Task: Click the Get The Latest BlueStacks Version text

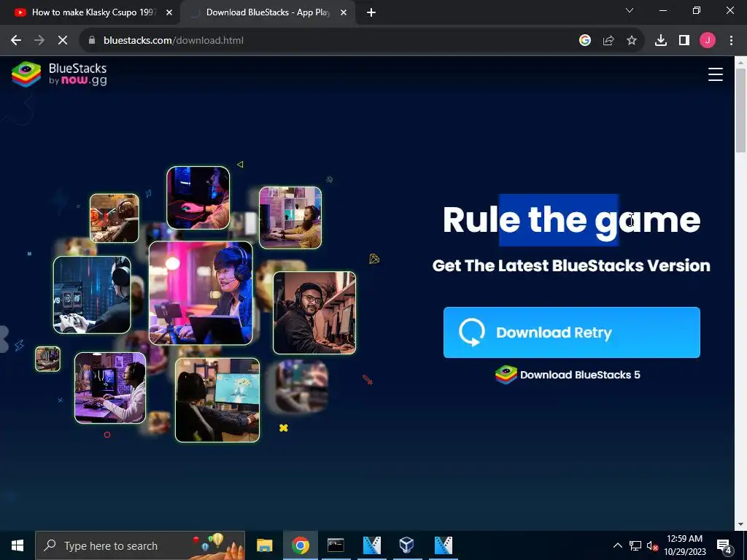Action: (x=571, y=265)
